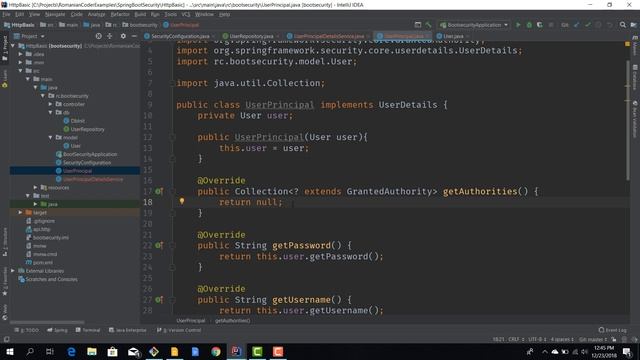Open Chrome from the Windows taskbar

[216, 351]
